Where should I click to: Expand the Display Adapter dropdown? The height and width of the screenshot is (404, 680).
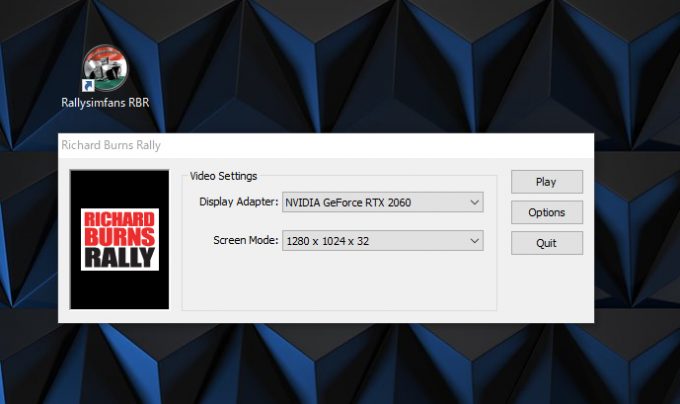coord(382,202)
